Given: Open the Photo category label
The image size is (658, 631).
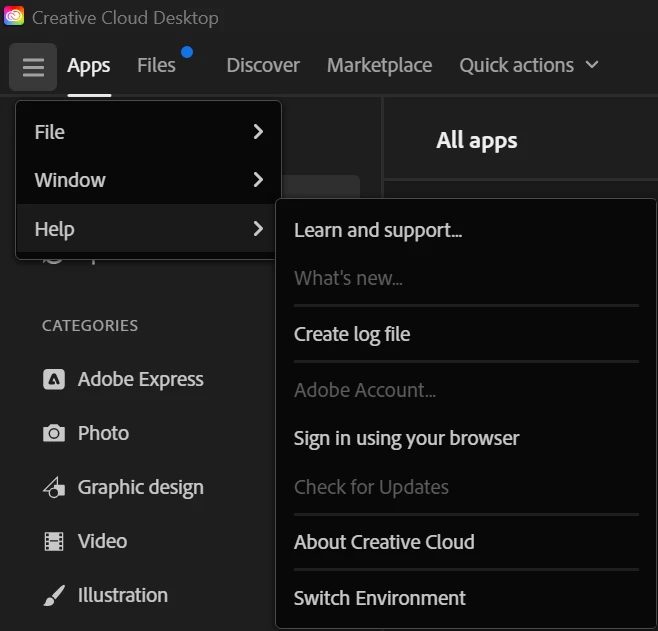Looking at the screenshot, I should pyautogui.click(x=103, y=433).
